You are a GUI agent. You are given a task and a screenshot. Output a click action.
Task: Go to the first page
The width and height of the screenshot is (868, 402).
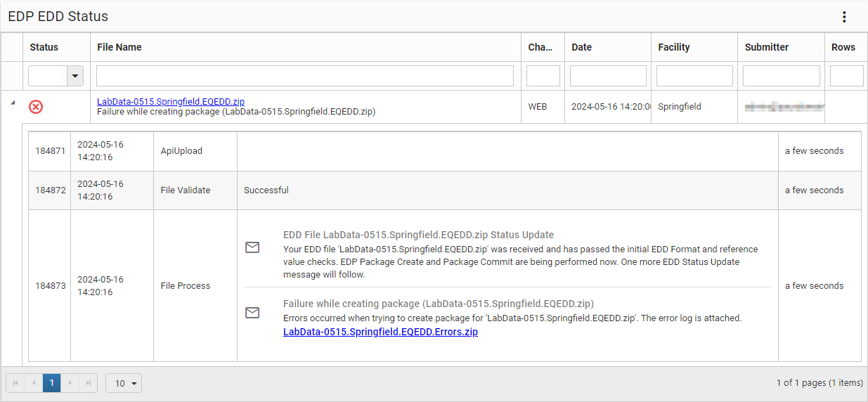(15, 383)
